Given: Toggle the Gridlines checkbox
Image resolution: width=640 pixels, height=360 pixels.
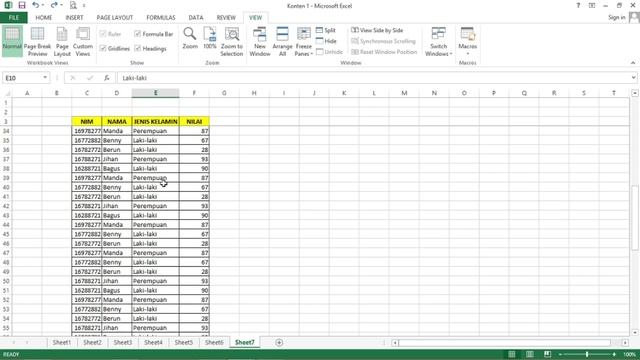Looking at the screenshot, I should click(115, 49).
